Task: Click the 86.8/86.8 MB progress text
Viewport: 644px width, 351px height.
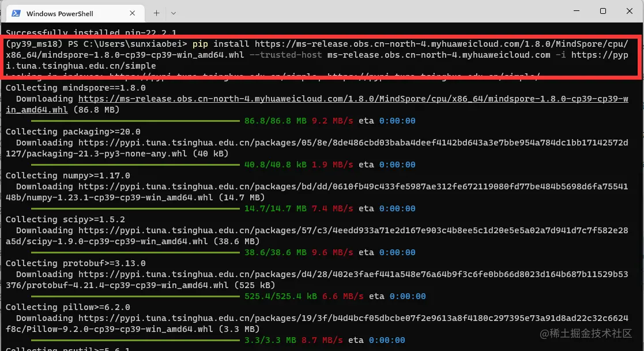Action: [275, 121]
